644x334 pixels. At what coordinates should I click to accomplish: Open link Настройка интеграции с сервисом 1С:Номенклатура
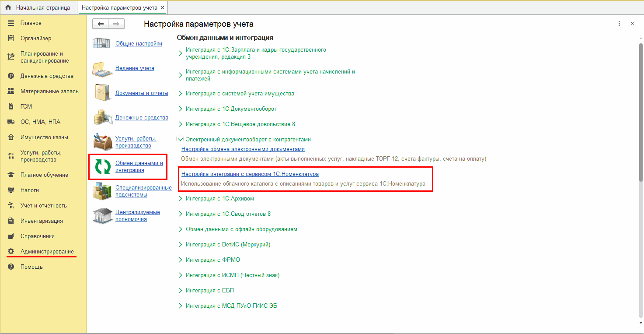coord(250,174)
